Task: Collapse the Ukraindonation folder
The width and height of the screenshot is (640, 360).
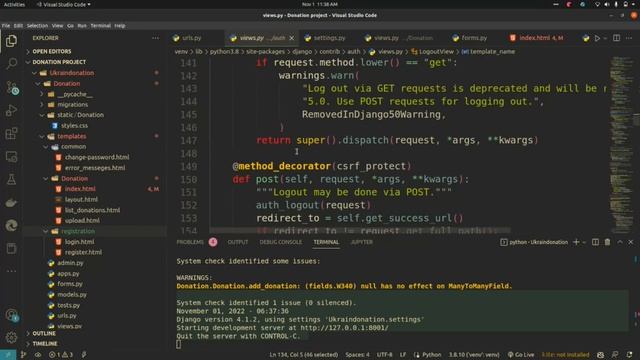Action: (71, 73)
